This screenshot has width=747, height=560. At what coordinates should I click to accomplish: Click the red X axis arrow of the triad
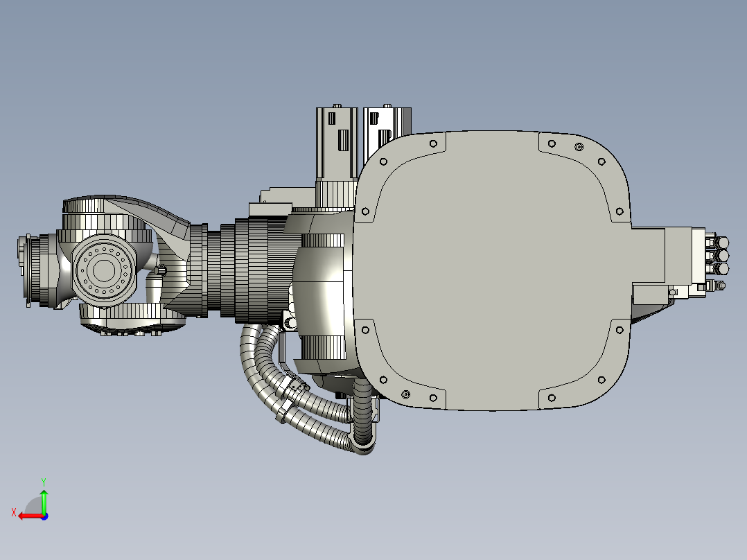point(30,516)
